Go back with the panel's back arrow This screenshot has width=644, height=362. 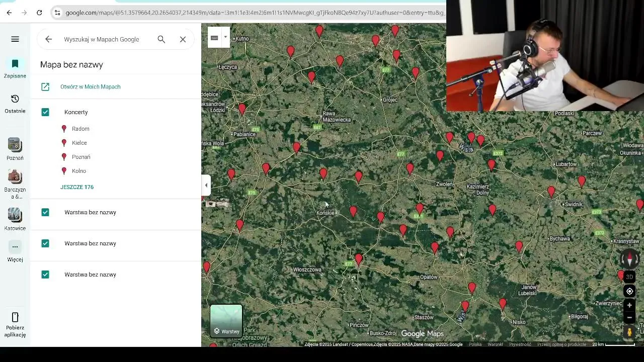click(x=48, y=39)
